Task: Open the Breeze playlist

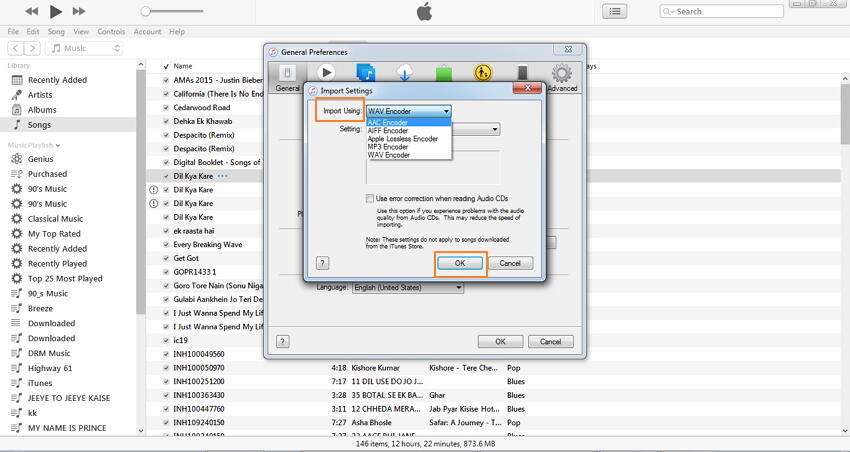Action: click(x=40, y=308)
